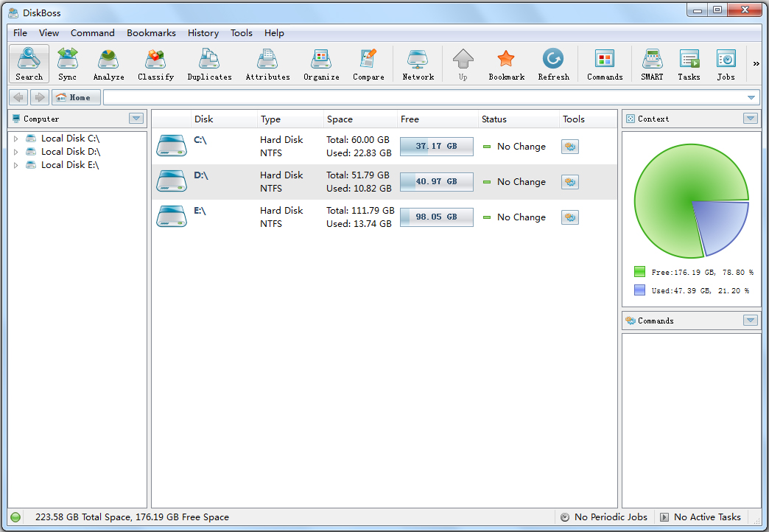The width and height of the screenshot is (769, 532).
Task: Open the Context panel dropdown
Action: (750, 119)
